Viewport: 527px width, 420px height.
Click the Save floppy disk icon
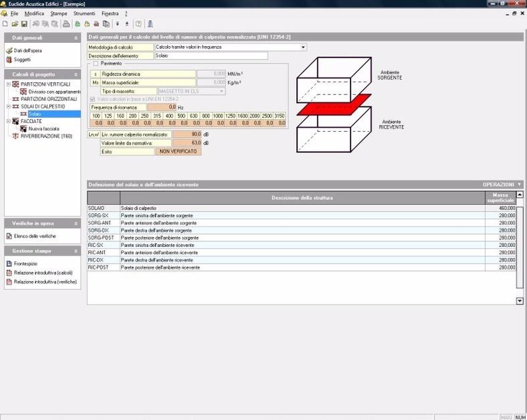point(24,24)
